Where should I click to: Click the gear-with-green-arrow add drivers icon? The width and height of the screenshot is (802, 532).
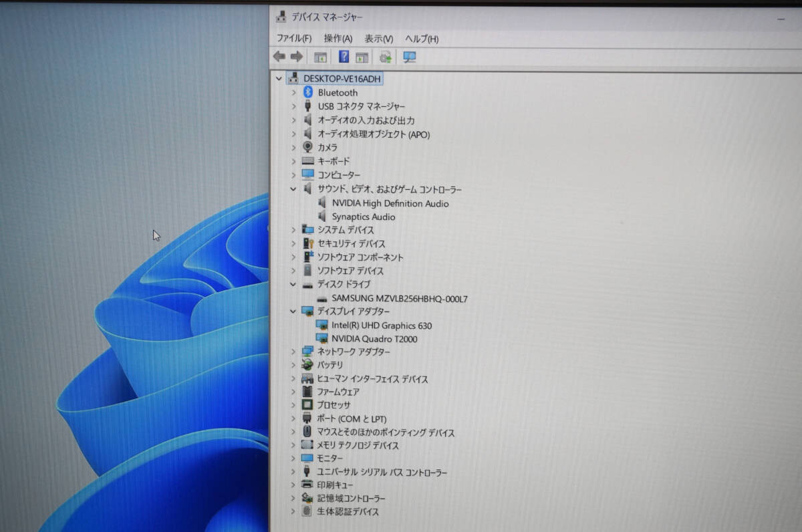pos(386,57)
